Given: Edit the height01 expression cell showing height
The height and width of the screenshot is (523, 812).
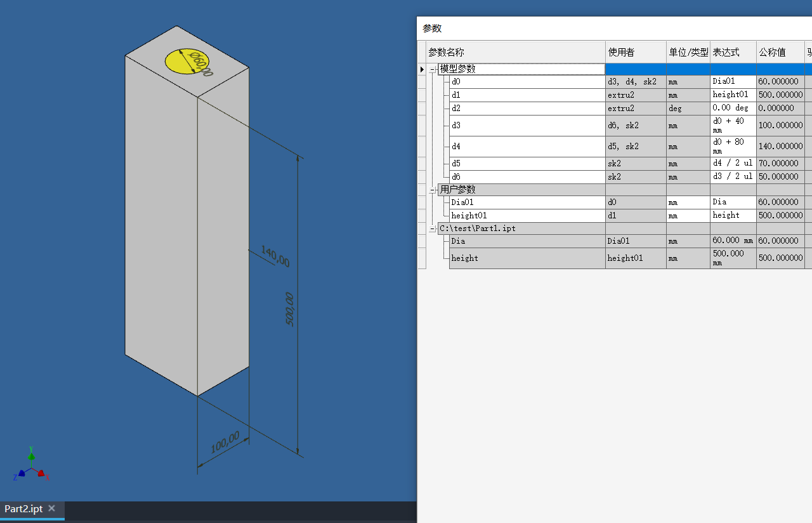Looking at the screenshot, I should 732,215.
